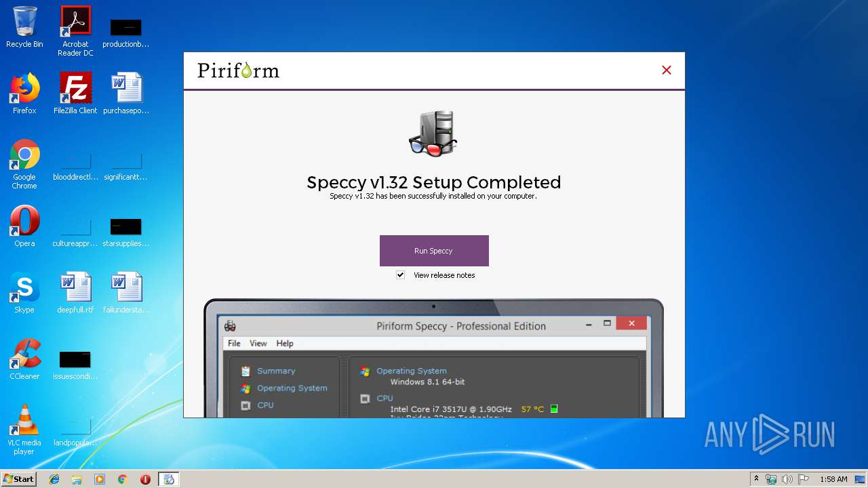Click the 'successfully installed on your computer' message
Viewport: 868px width, 488px height.
[x=433, y=197]
